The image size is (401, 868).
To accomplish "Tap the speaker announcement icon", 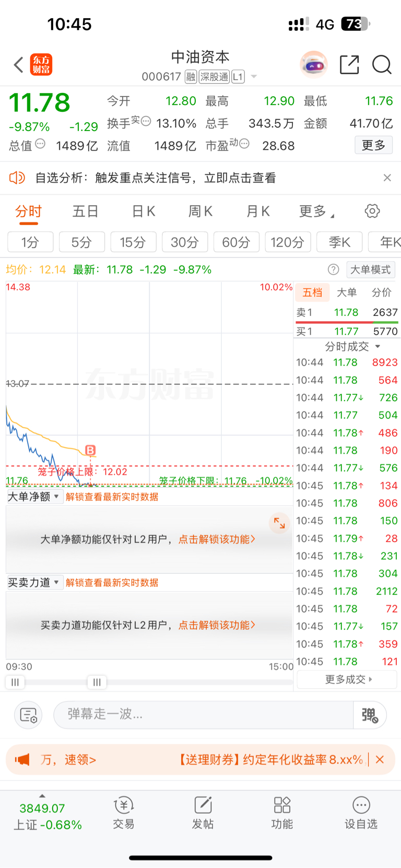I will 17,178.
